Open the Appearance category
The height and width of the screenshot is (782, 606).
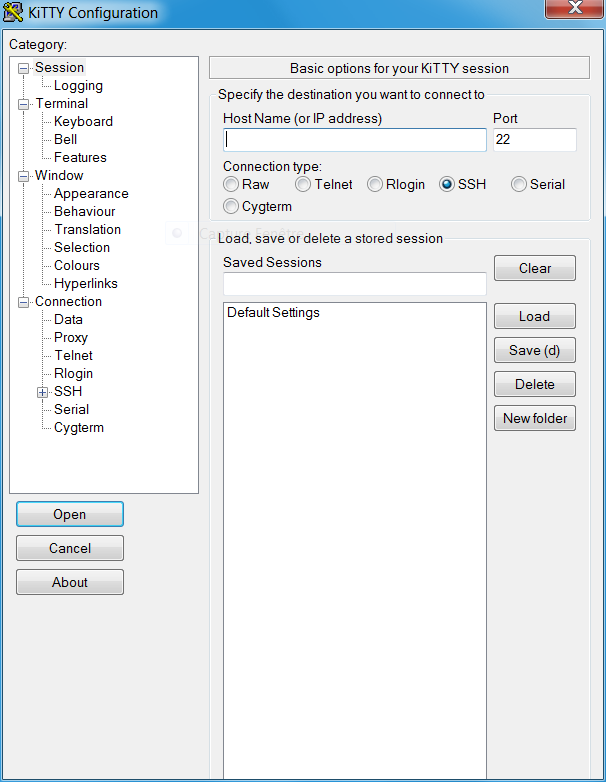[x=91, y=194]
